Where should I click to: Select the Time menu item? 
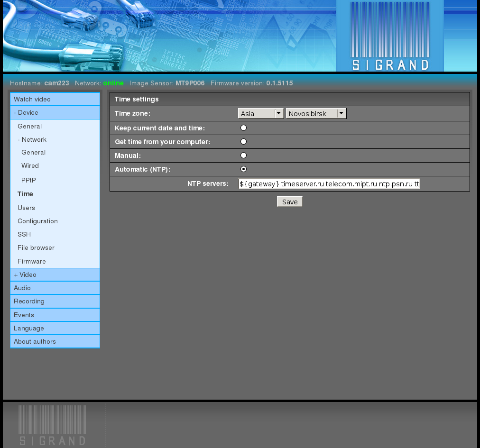(25, 194)
